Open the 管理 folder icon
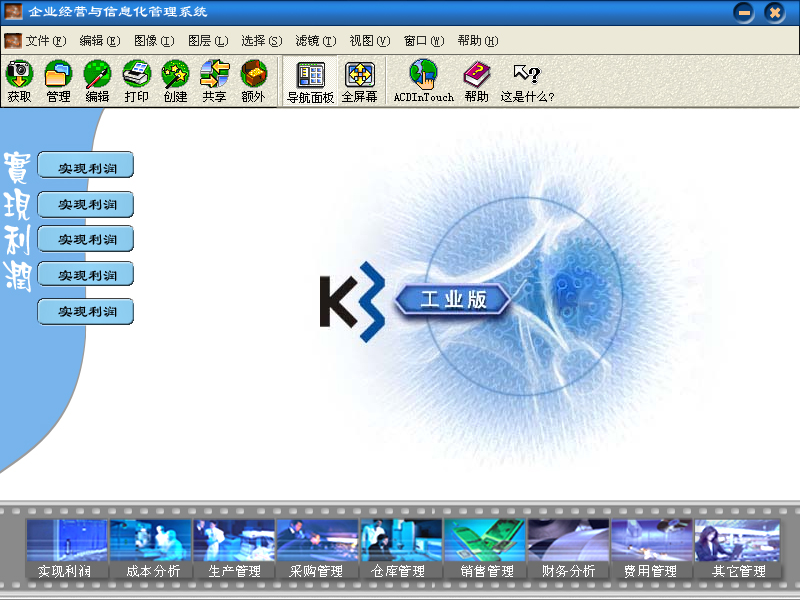Screen dimensions: 800x600 [x=58, y=81]
